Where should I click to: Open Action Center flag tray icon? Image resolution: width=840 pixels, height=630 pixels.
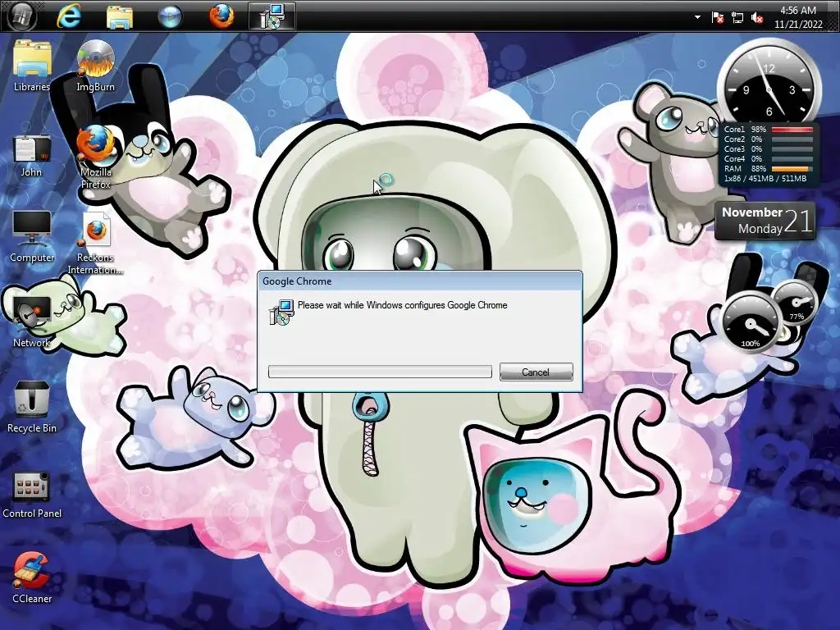click(x=718, y=18)
